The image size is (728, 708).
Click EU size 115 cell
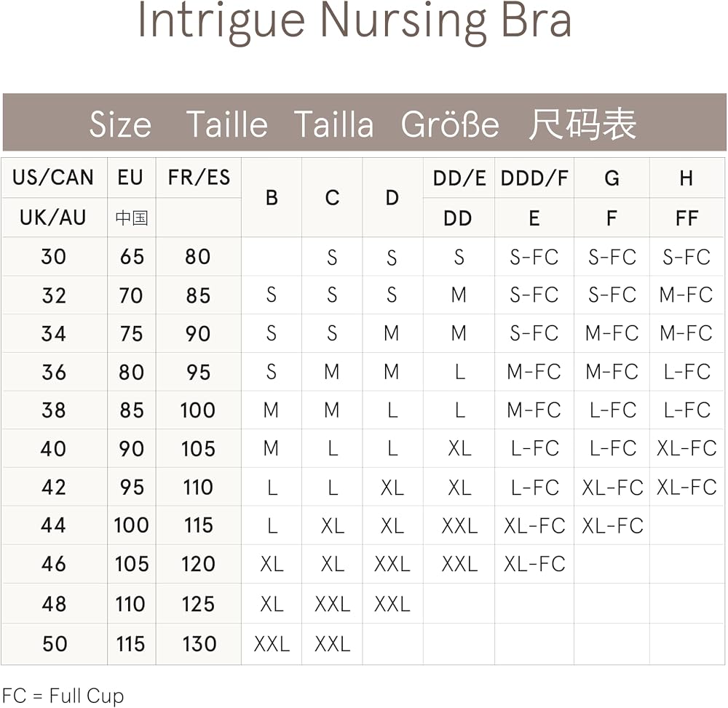131,644
